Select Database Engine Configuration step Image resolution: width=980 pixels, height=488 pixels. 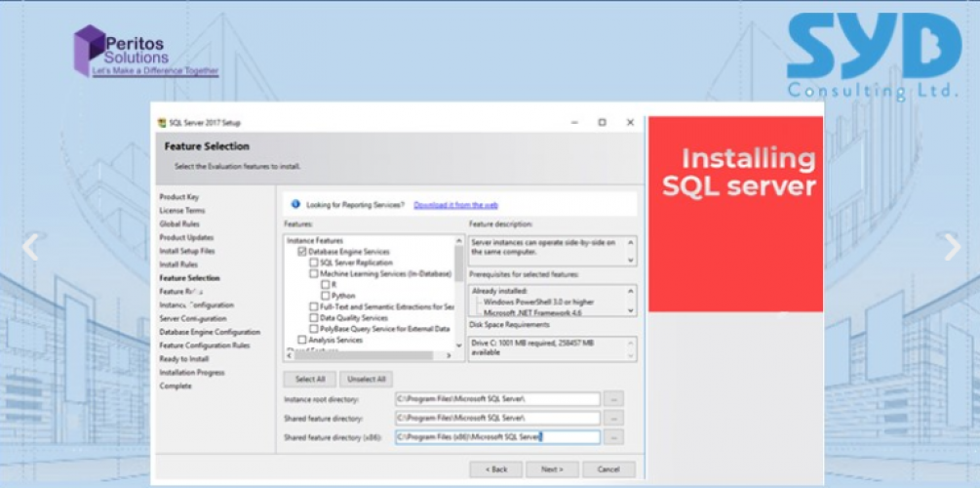(210, 332)
